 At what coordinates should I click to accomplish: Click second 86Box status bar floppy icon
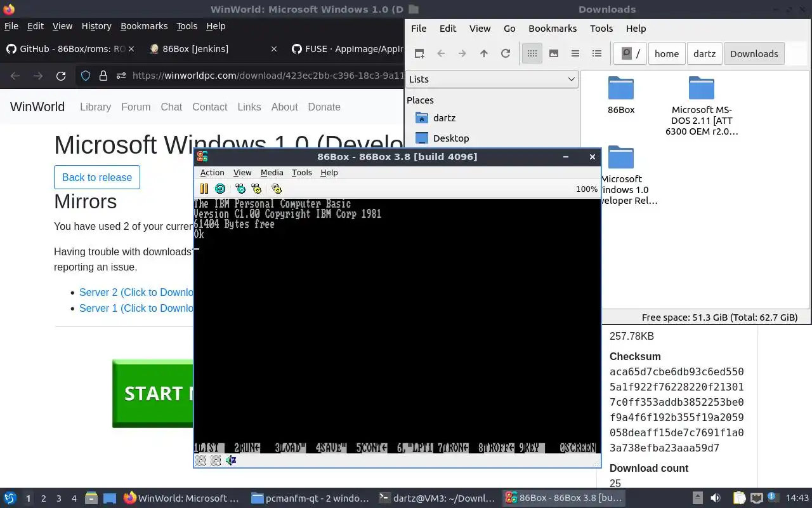[216, 460]
